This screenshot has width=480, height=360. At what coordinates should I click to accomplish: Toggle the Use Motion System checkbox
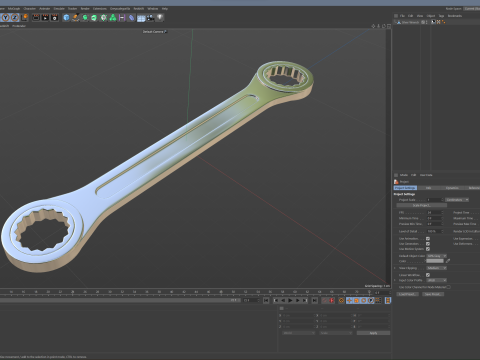coord(428,249)
